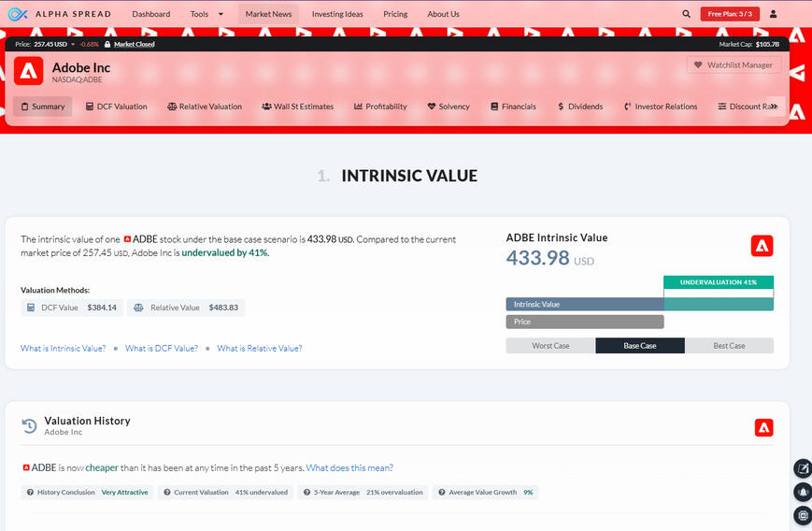
Task: Open the Discount Rate tab
Action: pos(744,107)
